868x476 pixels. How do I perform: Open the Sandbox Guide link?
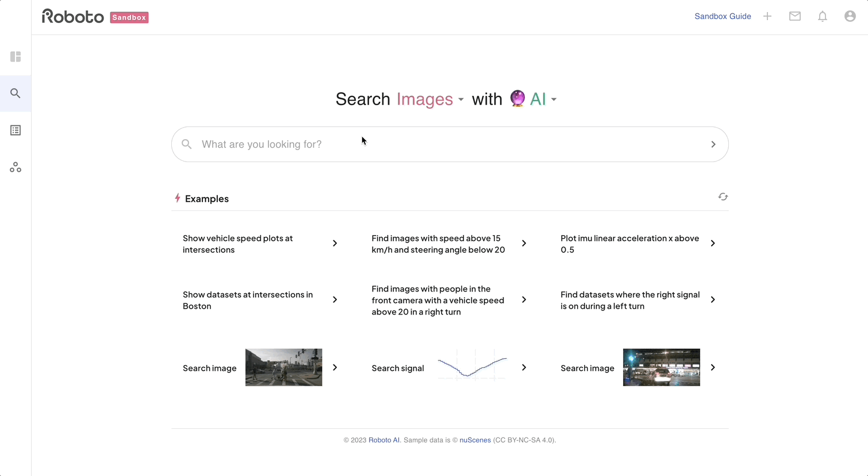tap(723, 17)
